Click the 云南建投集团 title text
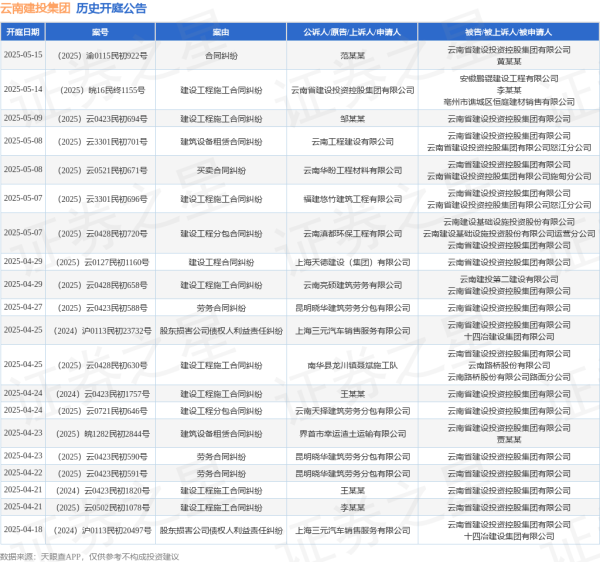Screen dimensions: 600x562 pyautogui.click(x=35, y=8)
